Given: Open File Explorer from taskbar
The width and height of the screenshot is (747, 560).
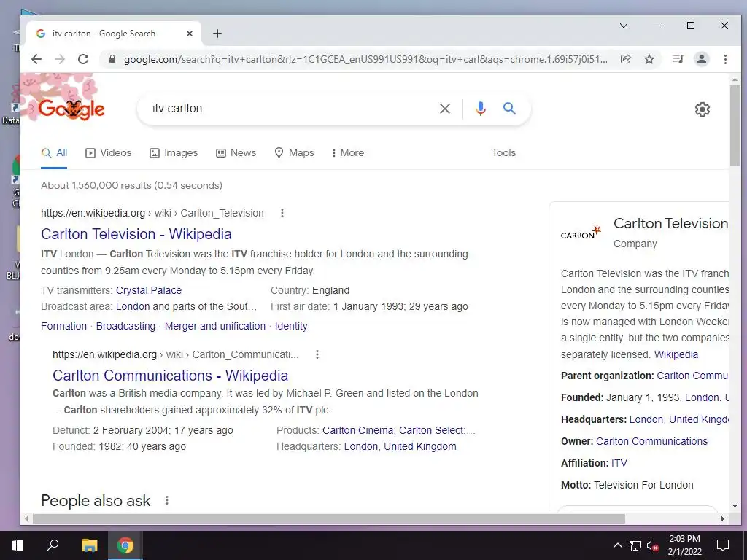Looking at the screenshot, I should [89, 545].
